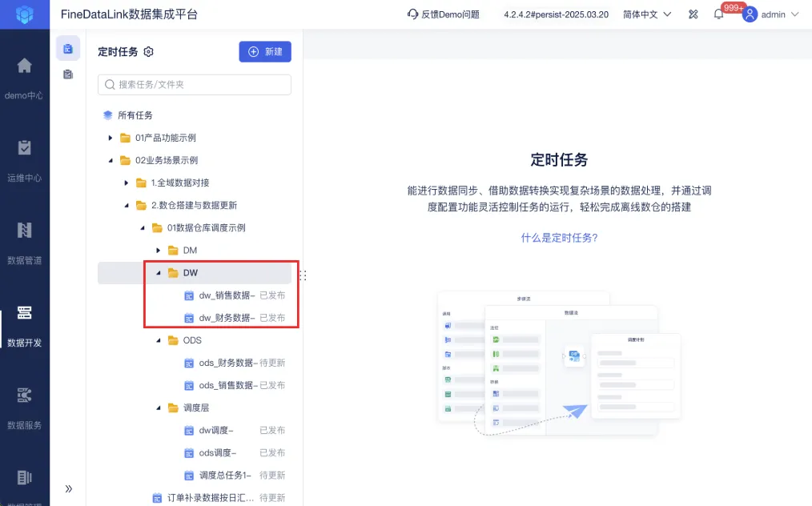Select the dw_销售数据 task
The height and width of the screenshot is (506, 812).
(x=235, y=295)
